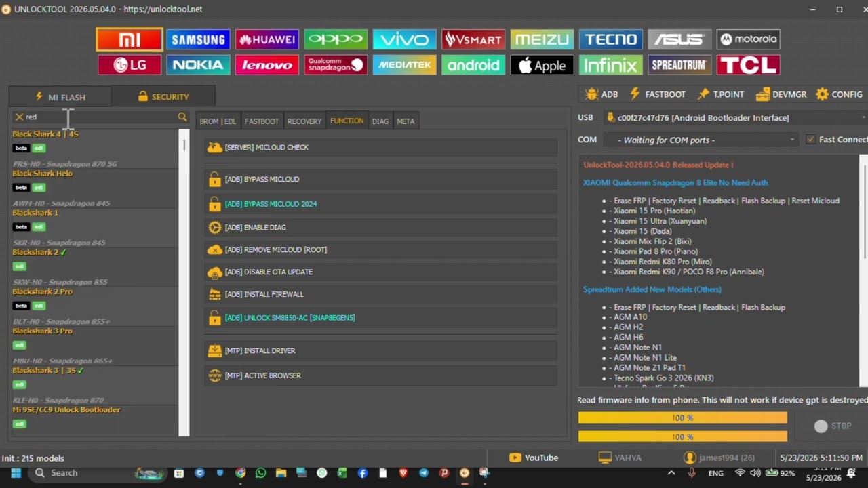Open WhatsApp from the taskbar
This screenshot has width=868, height=488.
(x=261, y=473)
